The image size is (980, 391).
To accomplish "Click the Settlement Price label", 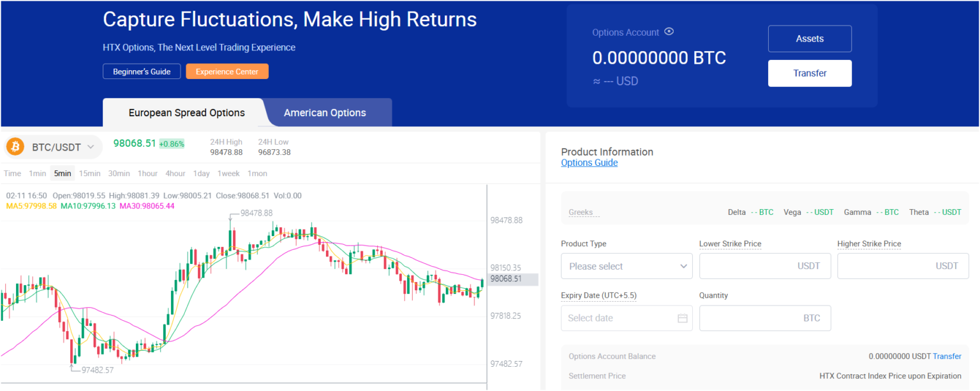I will 597,376.
